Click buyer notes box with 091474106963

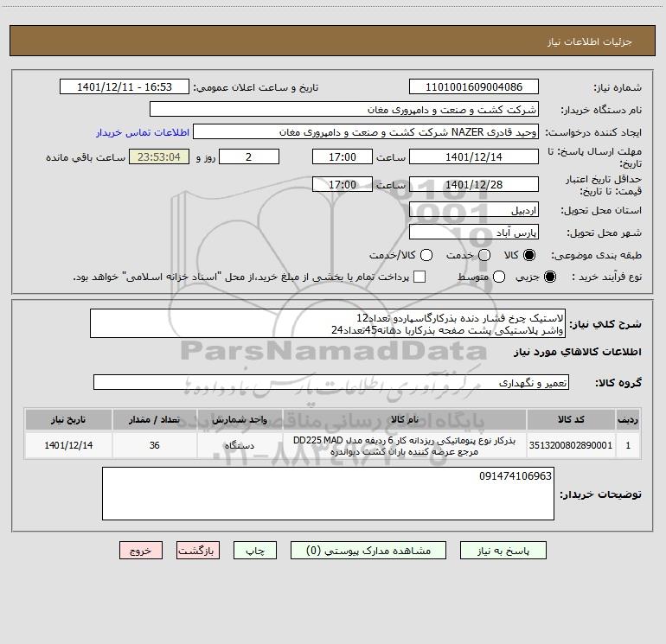click(328, 494)
